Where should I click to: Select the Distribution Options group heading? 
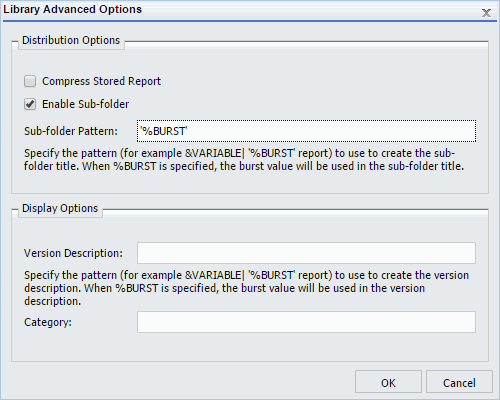[71, 40]
